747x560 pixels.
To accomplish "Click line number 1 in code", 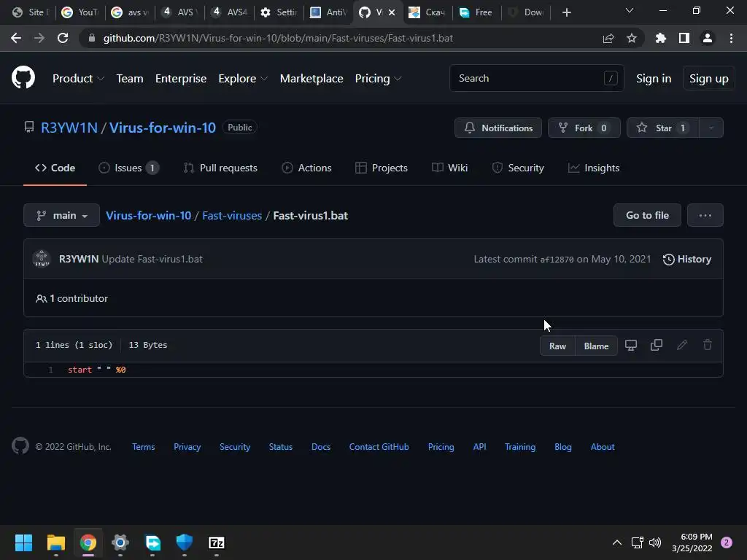I will [x=50, y=370].
